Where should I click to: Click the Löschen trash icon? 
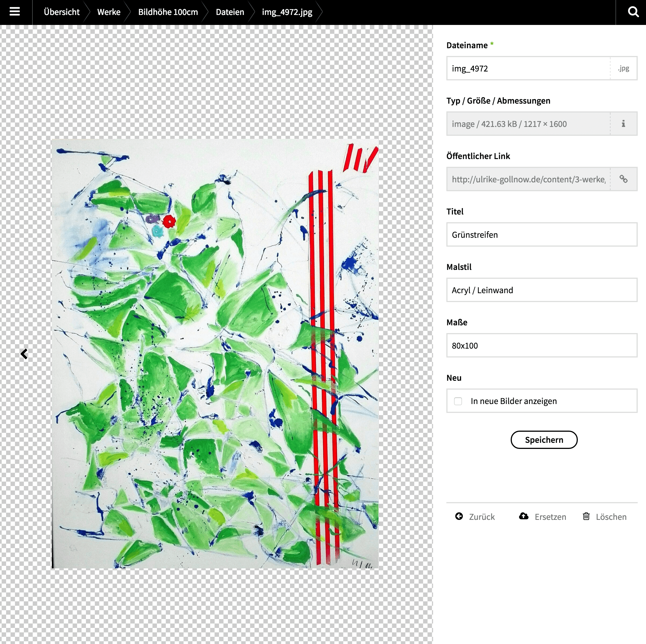click(x=586, y=516)
